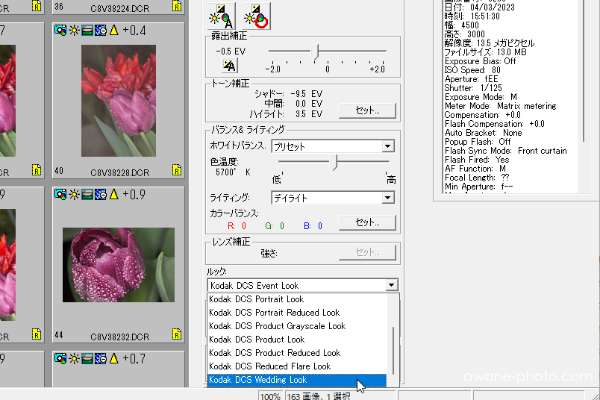Click yellow tag icon beside C8V38232.DCR
The image size is (600, 400).
click(176, 334)
